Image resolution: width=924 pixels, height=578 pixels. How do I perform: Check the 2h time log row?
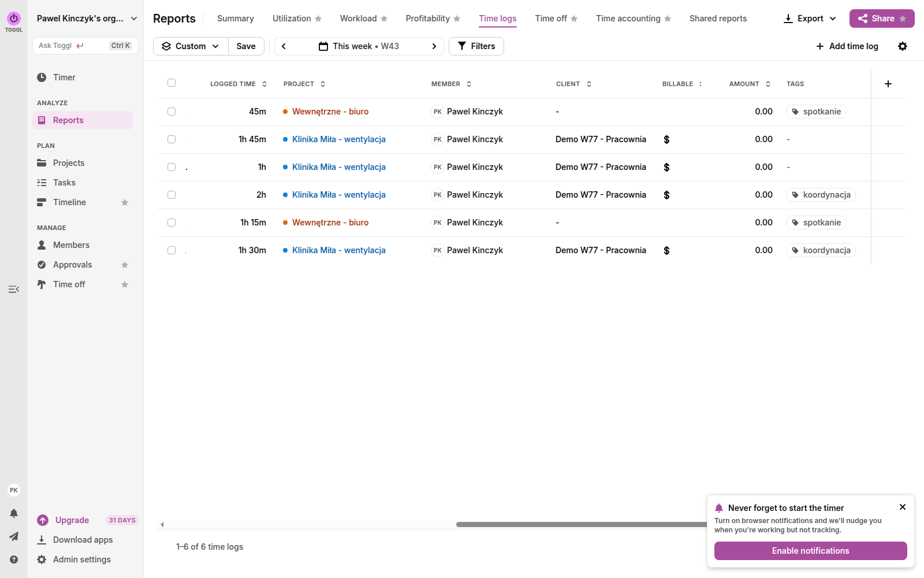[x=172, y=195]
